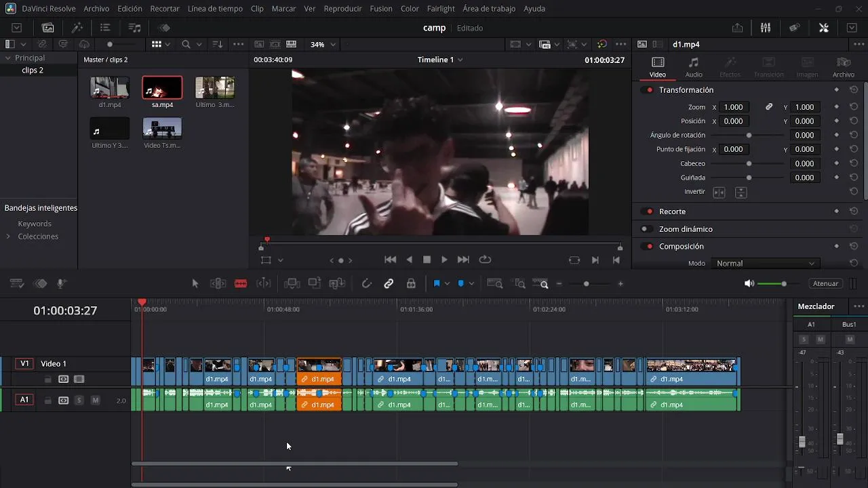Click the Atenuar button
868x488 pixels.
825,284
